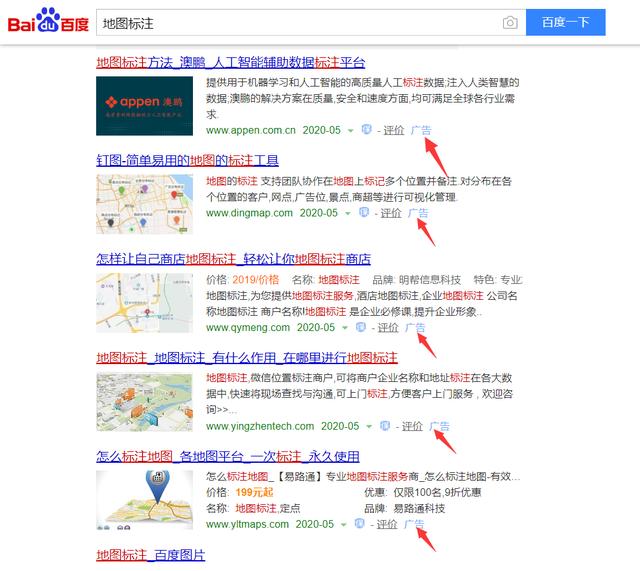Screen dimensions: 640x571
Task: Click the shield badge icon beside www.appen.com.cn
Action: point(367,129)
